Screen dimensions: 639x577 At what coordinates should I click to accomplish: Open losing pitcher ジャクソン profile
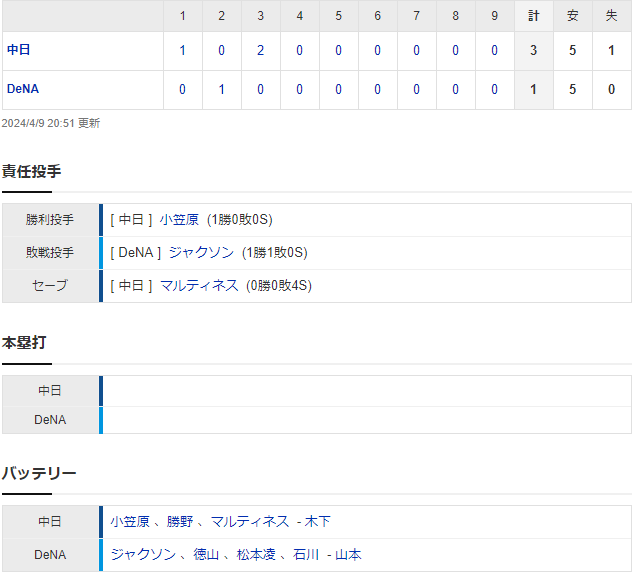click(x=201, y=253)
